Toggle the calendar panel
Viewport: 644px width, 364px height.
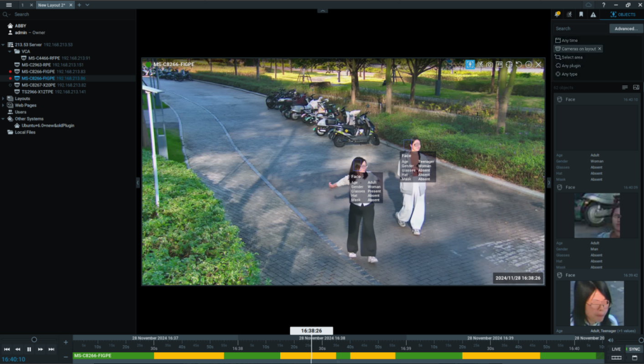[634, 358]
